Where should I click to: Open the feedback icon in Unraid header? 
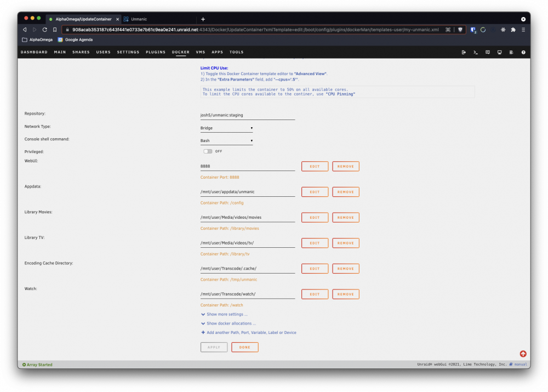pyautogui.click(x=488, y=52)
